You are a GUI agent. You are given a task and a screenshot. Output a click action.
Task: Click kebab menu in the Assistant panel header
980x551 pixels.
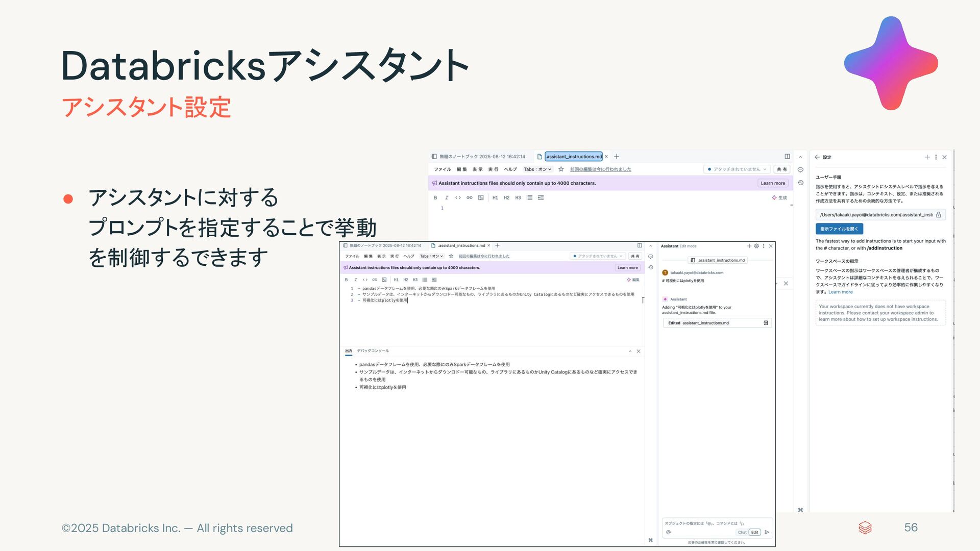coord(764,246)
